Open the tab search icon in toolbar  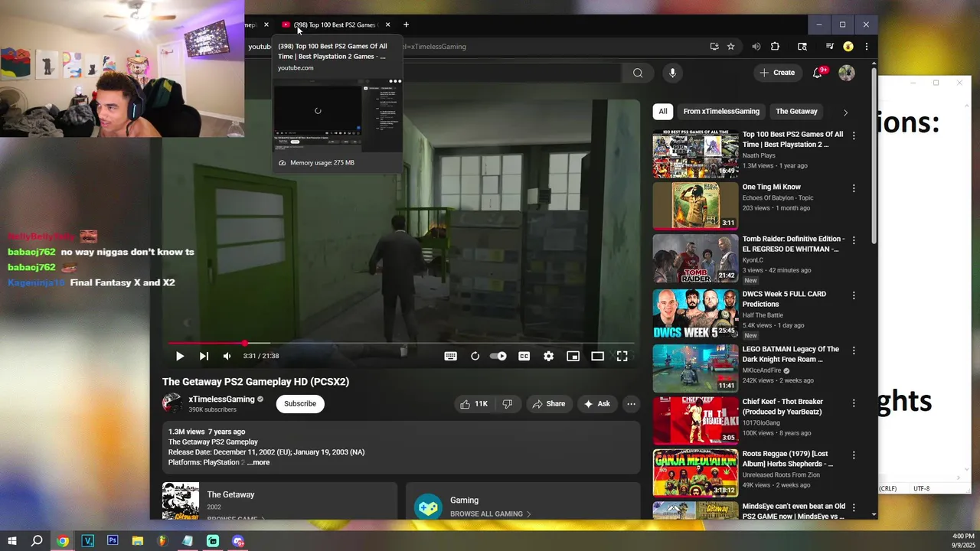802,47
